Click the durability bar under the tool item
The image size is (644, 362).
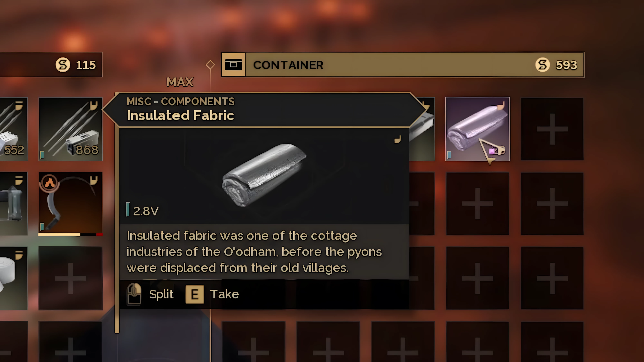coord(71,234)
